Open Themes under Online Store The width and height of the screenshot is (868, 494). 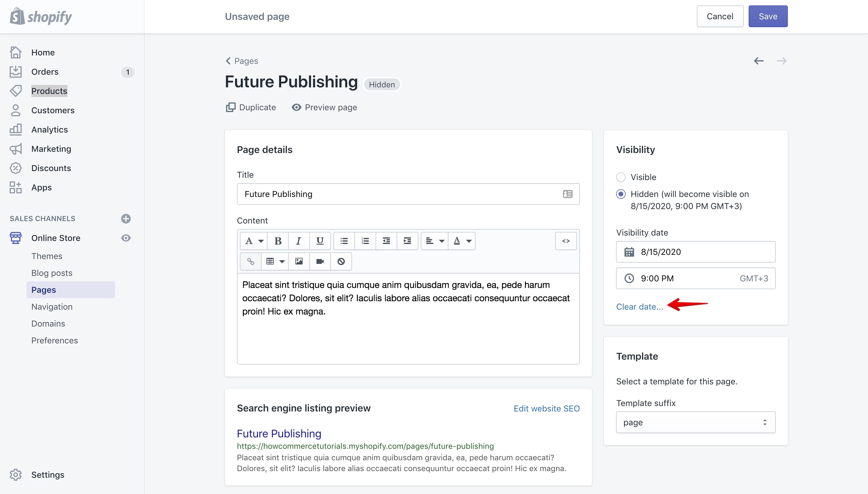[x=47, y=256]
